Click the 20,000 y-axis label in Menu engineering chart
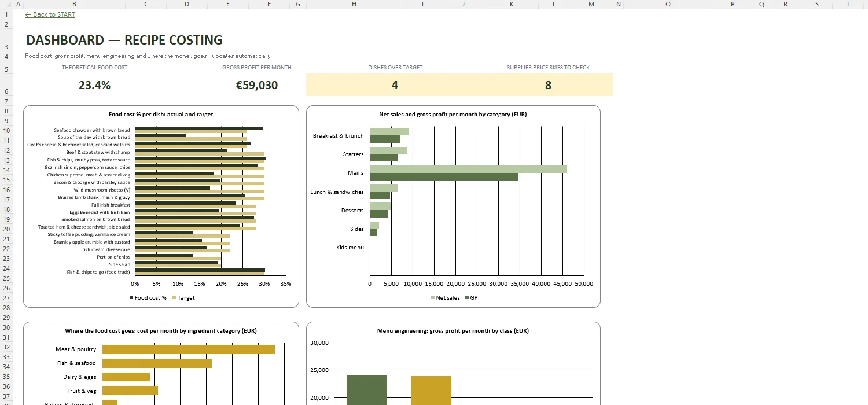The width and height of the screenshot is (868, 405). click(319, 398)
